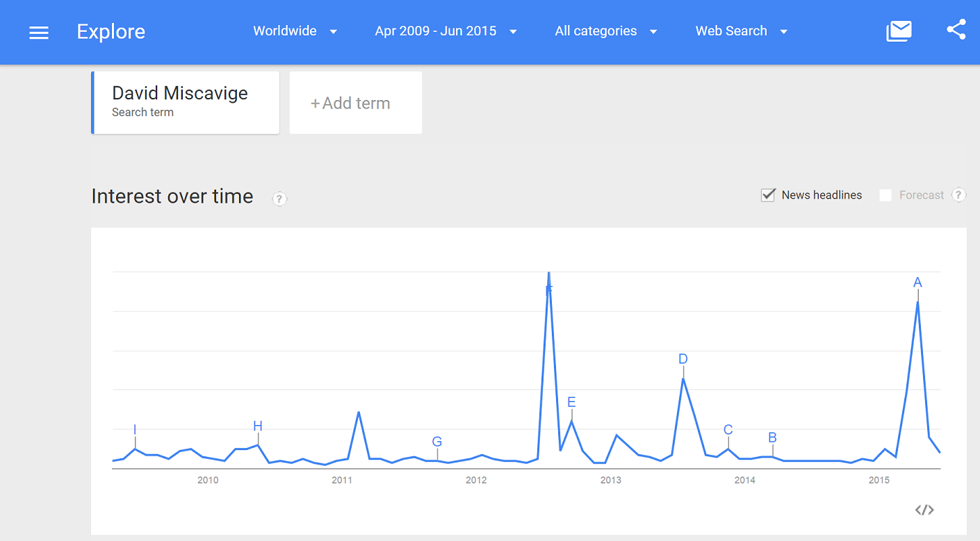Open the Apr 2009 - Jun 2015 date range dropdown
980x541 pixels.
[x=446, y=31]
